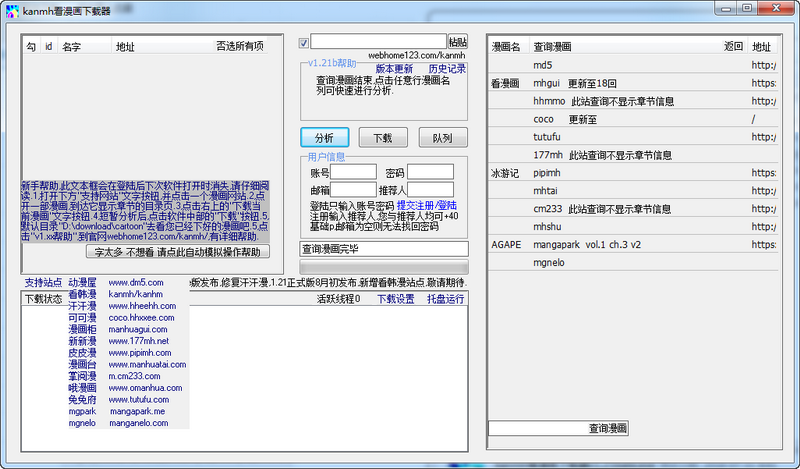Open the 下载设置 link
Screen dimensions: 800x469
click(395, 299)
